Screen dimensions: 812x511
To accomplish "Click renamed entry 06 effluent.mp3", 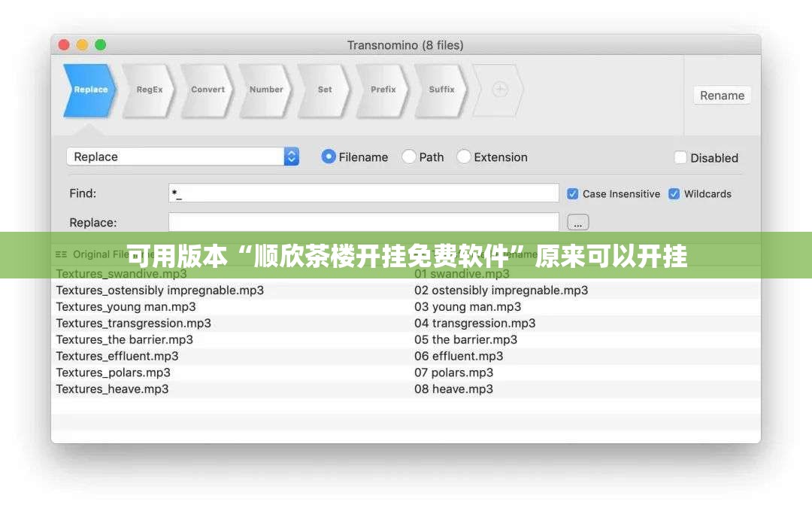I will (459, 356).
